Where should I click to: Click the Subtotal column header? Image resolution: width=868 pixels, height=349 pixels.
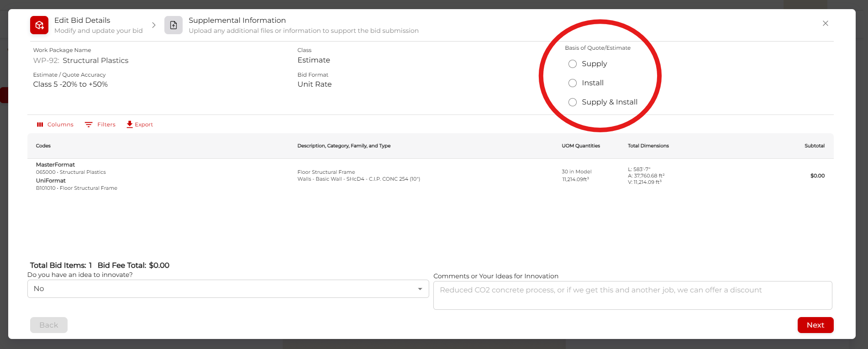point(815,146)
